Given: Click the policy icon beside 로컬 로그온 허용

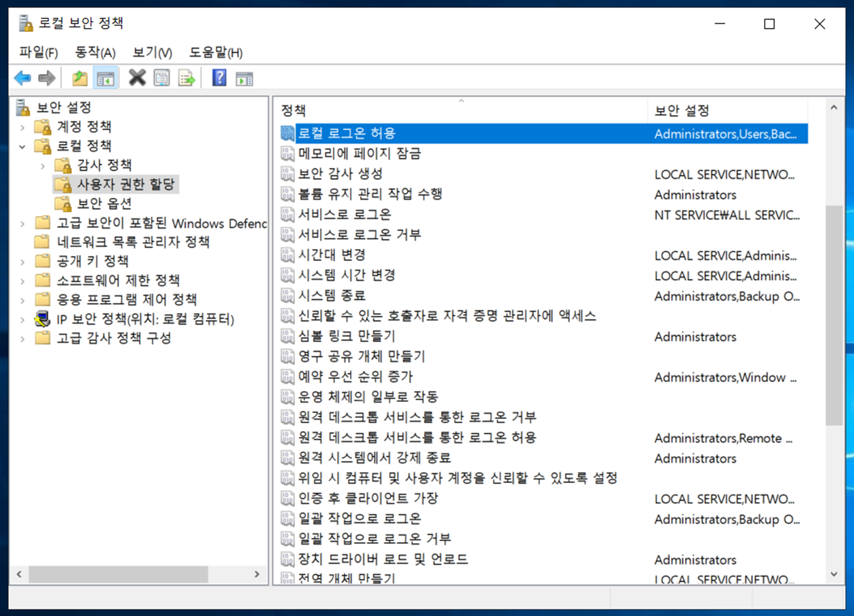Looking at the screenshot, I should coord(287,133).
